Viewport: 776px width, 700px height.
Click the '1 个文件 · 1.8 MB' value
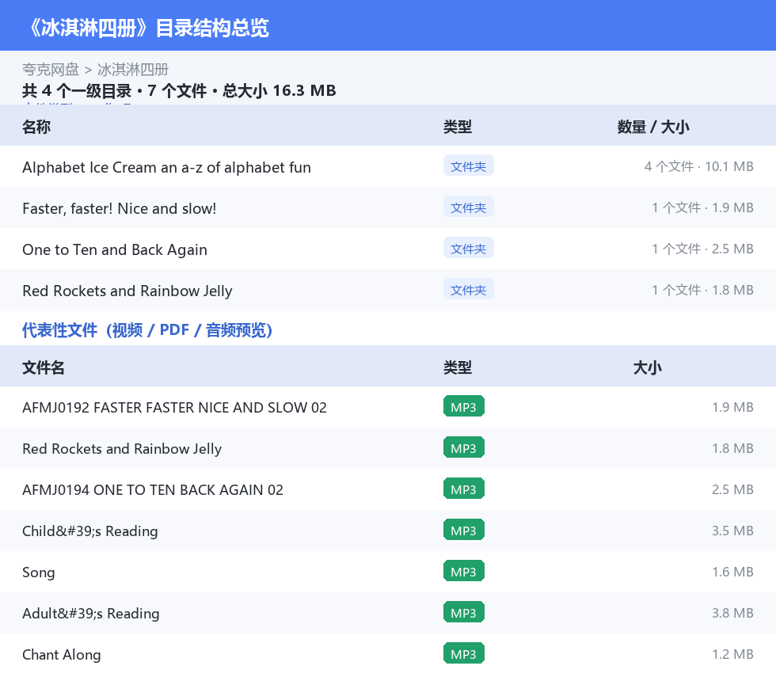(x=703, y=290)
